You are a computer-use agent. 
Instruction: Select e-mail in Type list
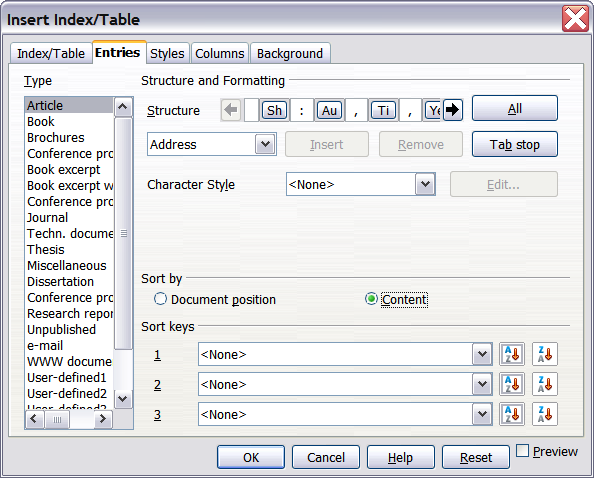(x=69, y=346)
